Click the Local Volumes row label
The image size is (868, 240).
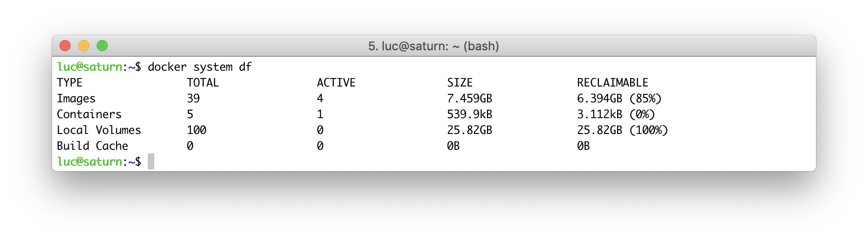click(x=99, y=130)
